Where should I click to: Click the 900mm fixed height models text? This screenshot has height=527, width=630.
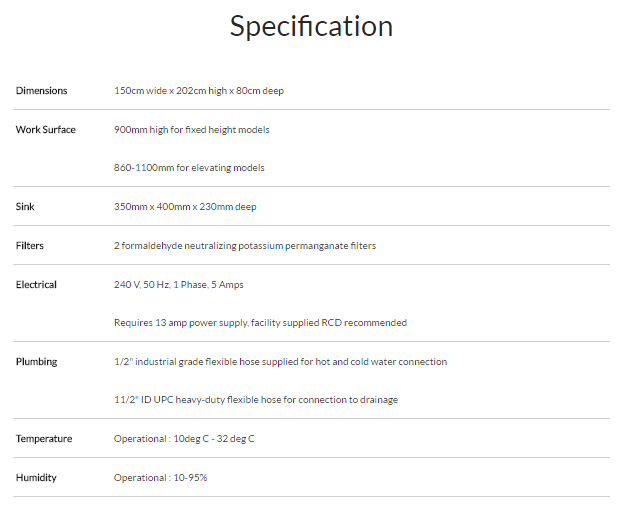point(191,130)
